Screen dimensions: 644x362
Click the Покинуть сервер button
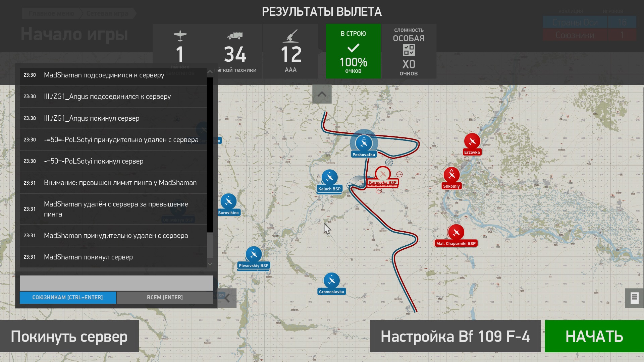click(x=69, y=336)
